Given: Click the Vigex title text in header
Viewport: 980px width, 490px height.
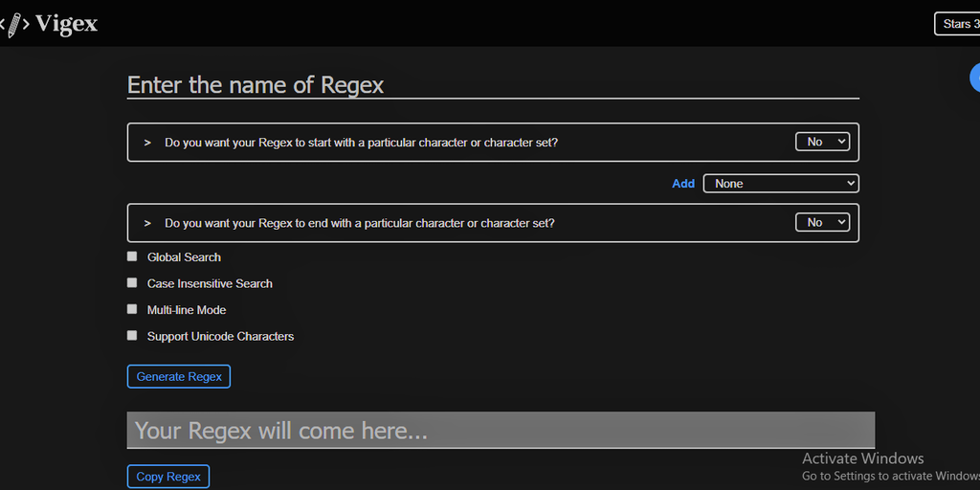Looking at the screenshot, I should coord(66,24).
